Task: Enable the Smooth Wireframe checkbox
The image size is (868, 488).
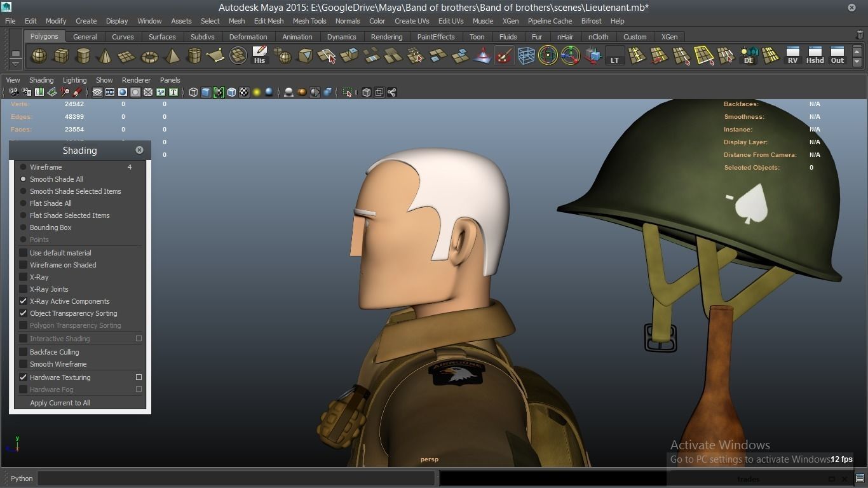Action: (24, 364)
